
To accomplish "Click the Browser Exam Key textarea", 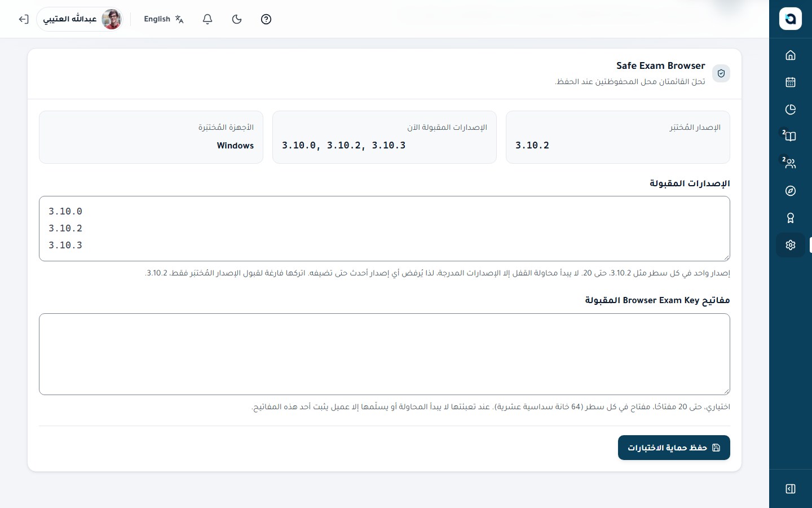I will (385, 354).
